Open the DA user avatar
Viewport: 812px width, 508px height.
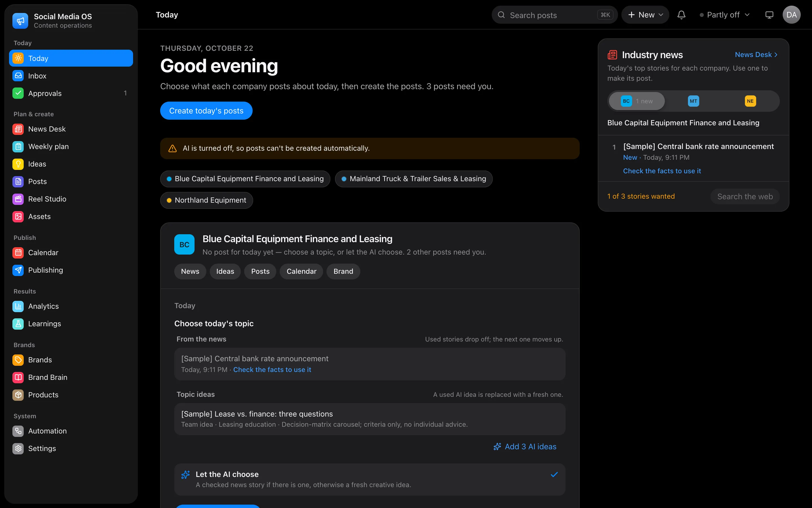[791, 15]
